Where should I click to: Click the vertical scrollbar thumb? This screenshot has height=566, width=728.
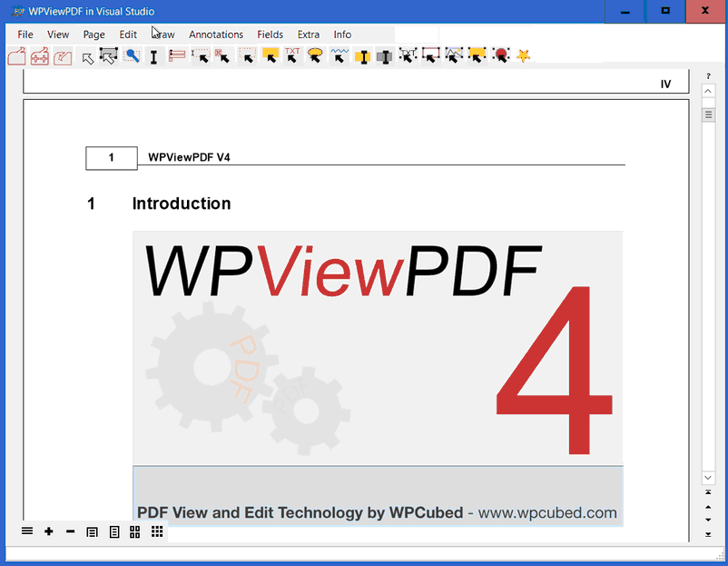point(708,114)
